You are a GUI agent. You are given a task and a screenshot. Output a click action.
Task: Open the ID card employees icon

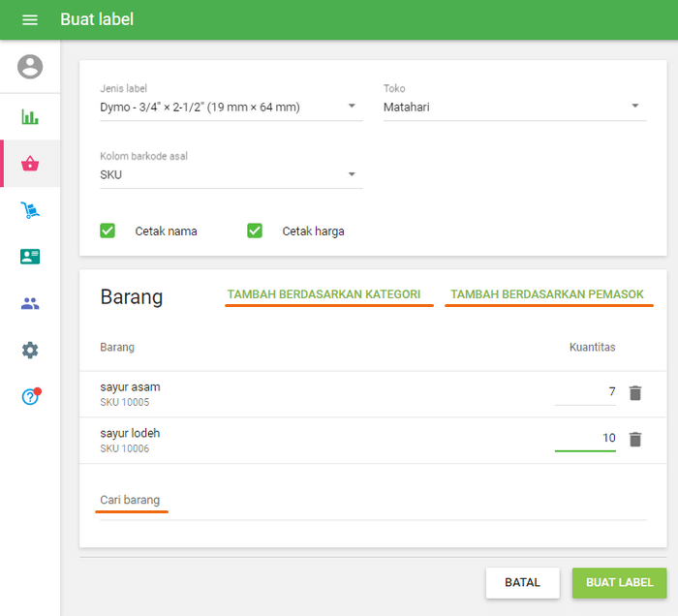pyautogui.click(x=30, y=257)
